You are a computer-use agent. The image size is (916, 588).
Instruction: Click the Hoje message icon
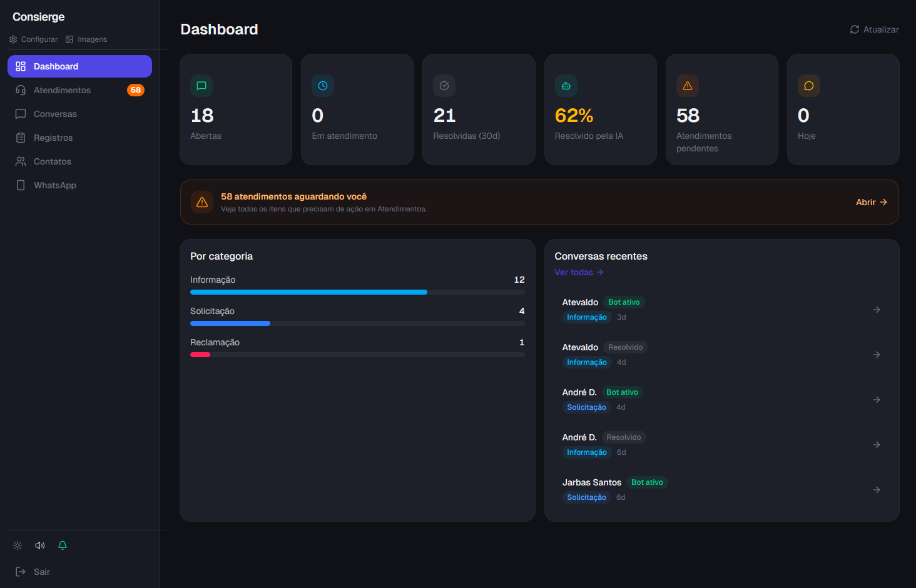click(x=809, y=86)
